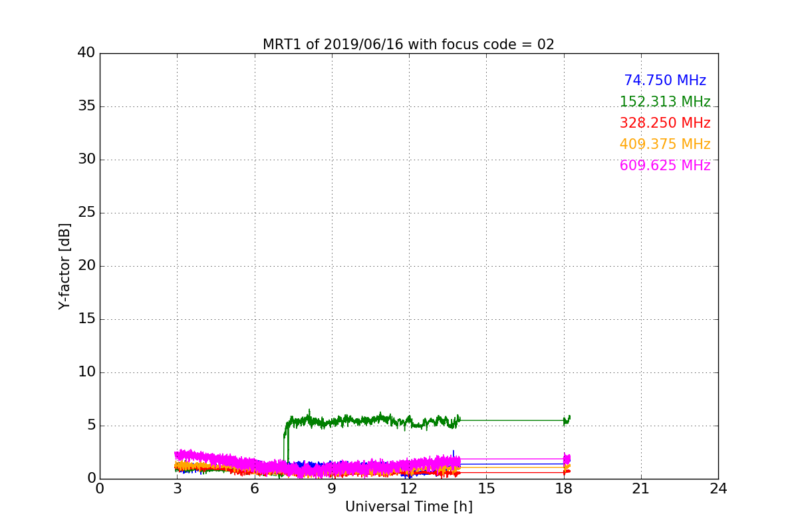Viewport: 798px width, 532px height.
Task: Click the x-axis tick label 9
Action: (332, 489)
